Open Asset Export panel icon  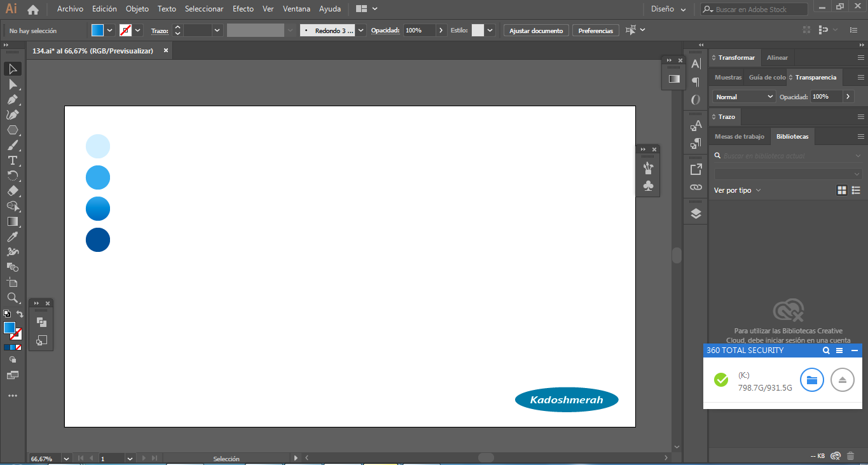pos(696,169)
